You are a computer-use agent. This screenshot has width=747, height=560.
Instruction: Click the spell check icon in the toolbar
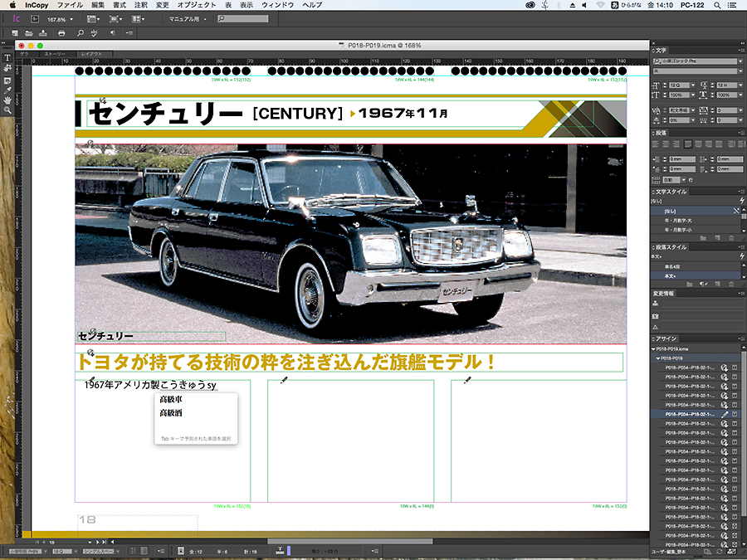(x=95, y=33)
